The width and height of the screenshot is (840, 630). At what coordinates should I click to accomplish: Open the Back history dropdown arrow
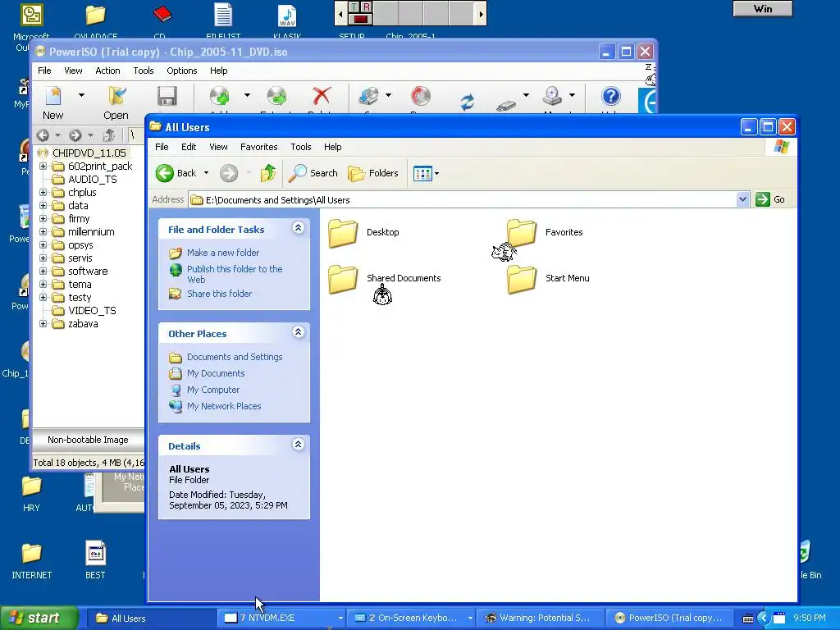[206, 173]
